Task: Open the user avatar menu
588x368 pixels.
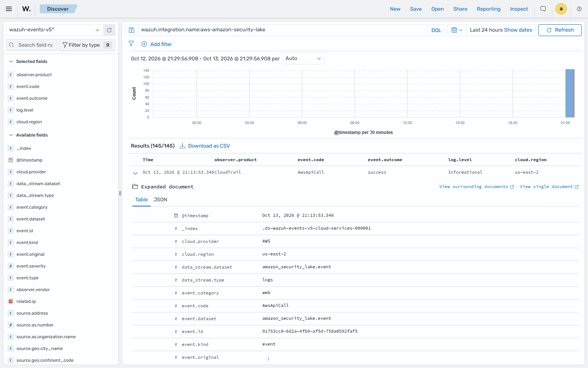Action: pyautogui.click(x=561, y=9)
